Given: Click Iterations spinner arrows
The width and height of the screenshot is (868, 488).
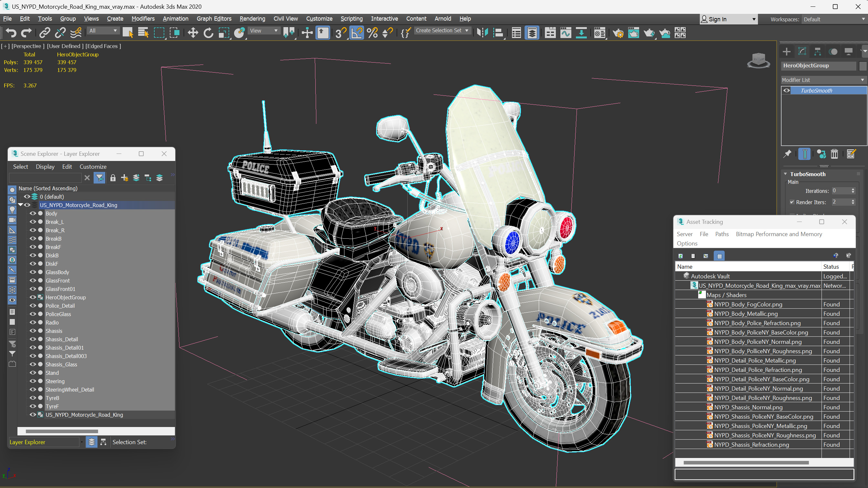Looking at the screenshot, I should pyautogui.click(x=853, y=191).
